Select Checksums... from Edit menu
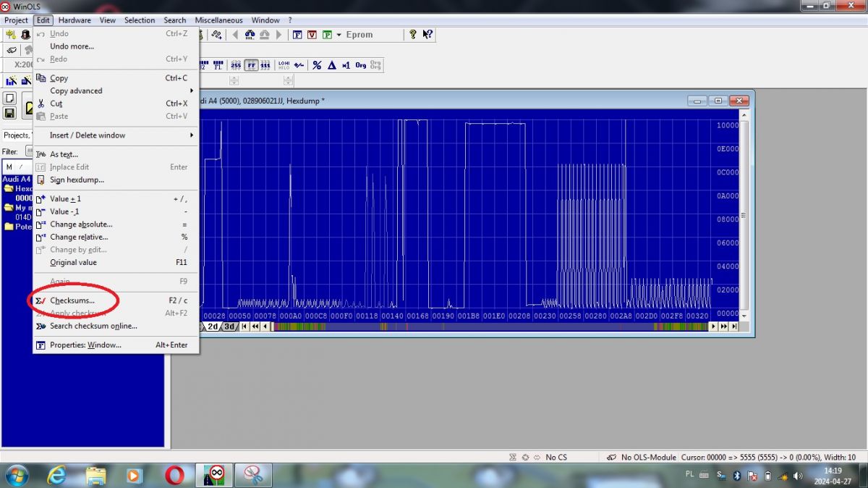Screen dimensions: 868x488 click(x=116, y=300)
